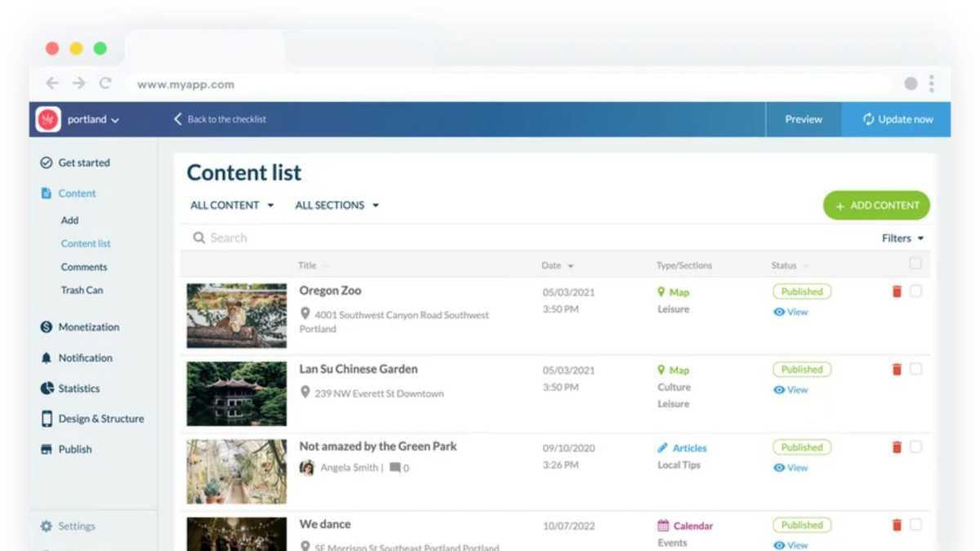Click into the Search field
The image size is (980, 551).
tap(408, 238)
